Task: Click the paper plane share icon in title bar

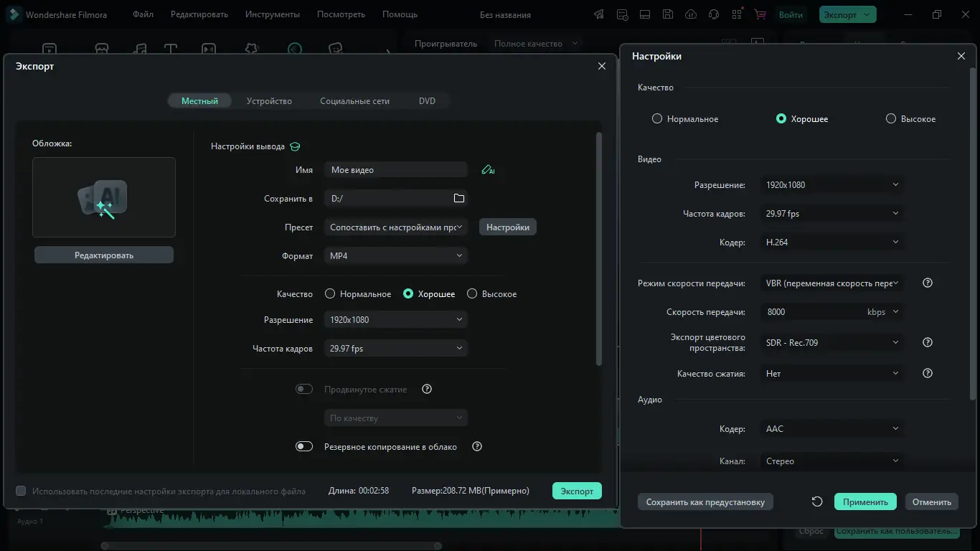Action: point(599,14)
